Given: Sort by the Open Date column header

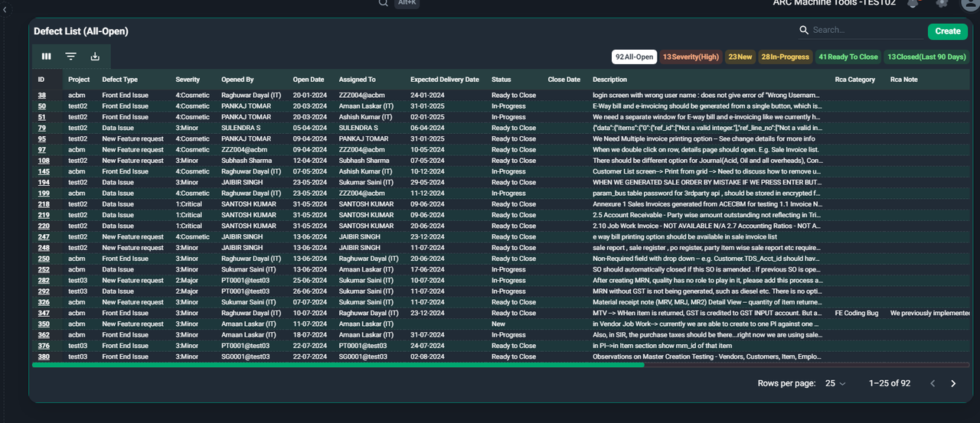Looking at the screenshot, I should 309,80.
